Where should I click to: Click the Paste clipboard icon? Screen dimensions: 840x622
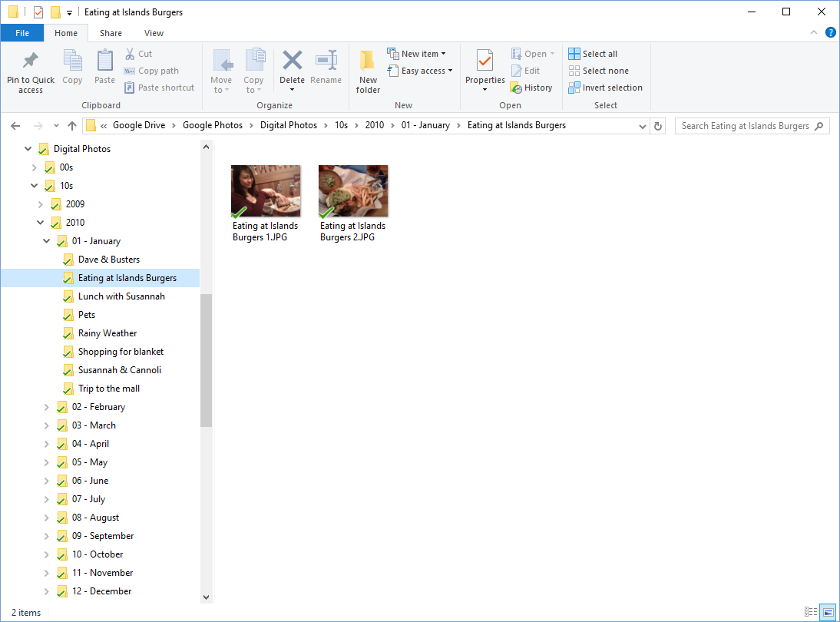[104, 60]
